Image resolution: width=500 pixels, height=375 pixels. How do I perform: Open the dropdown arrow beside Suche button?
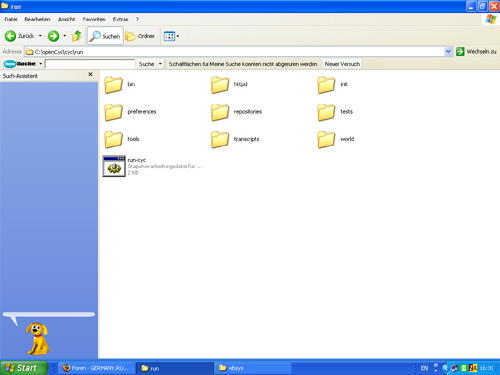(x=160, y=64)
